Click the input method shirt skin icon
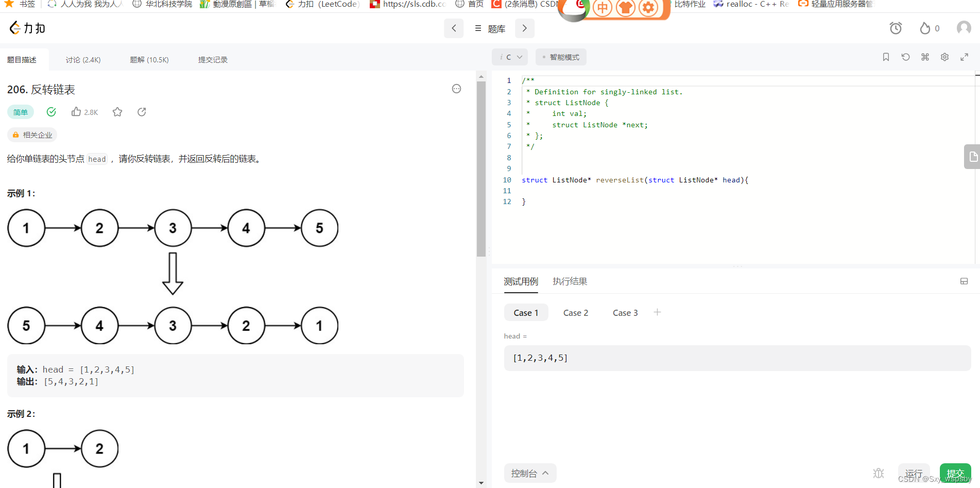 [625, 8]
